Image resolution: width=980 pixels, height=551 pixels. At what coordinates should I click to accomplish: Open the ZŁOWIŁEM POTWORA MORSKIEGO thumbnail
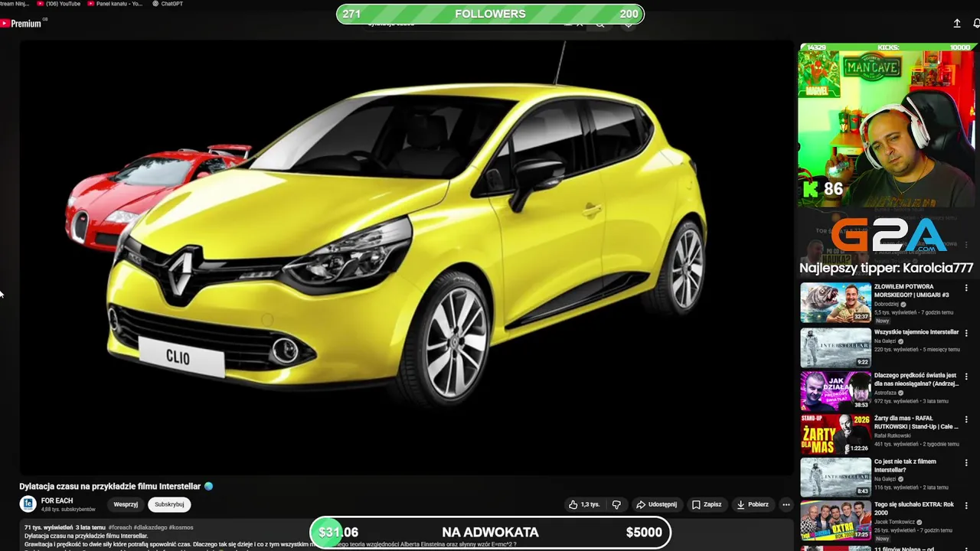(x=835, y=302)
